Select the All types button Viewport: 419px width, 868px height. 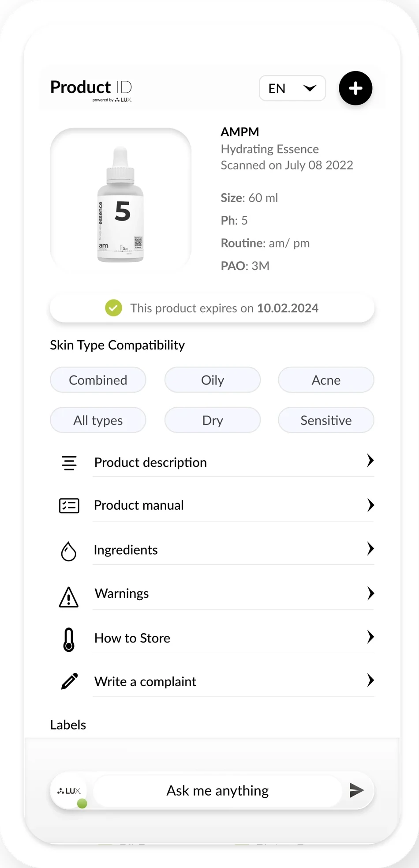(98, 420)
